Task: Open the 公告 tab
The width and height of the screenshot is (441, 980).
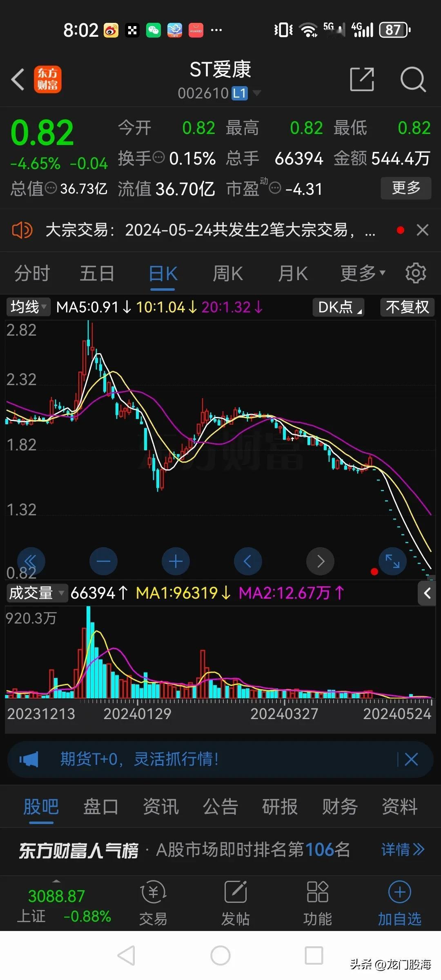Action: coord(220,806)
